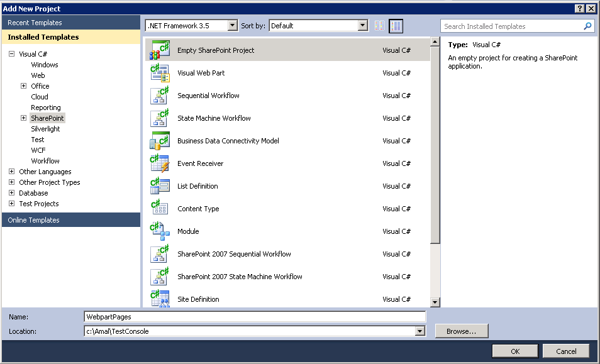600x364 pixels.
Task: Select the Module template icon
Action: [x=160, y=231]
